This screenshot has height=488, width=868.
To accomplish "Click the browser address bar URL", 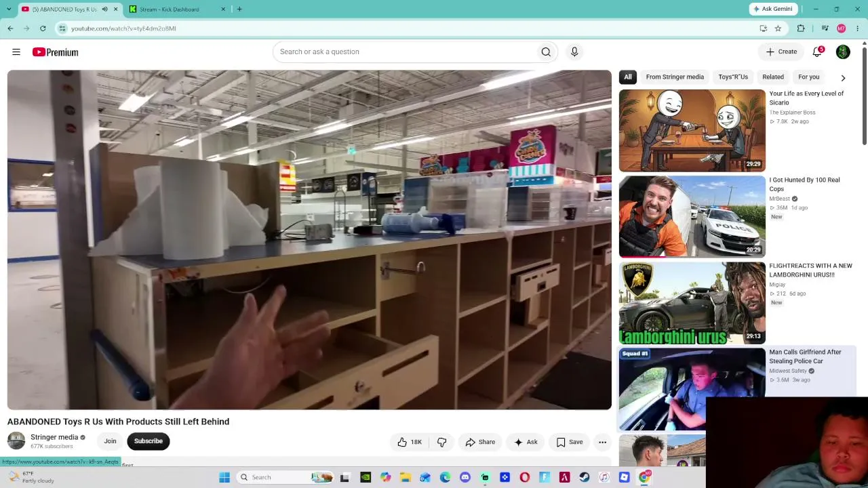I will 123,28.
